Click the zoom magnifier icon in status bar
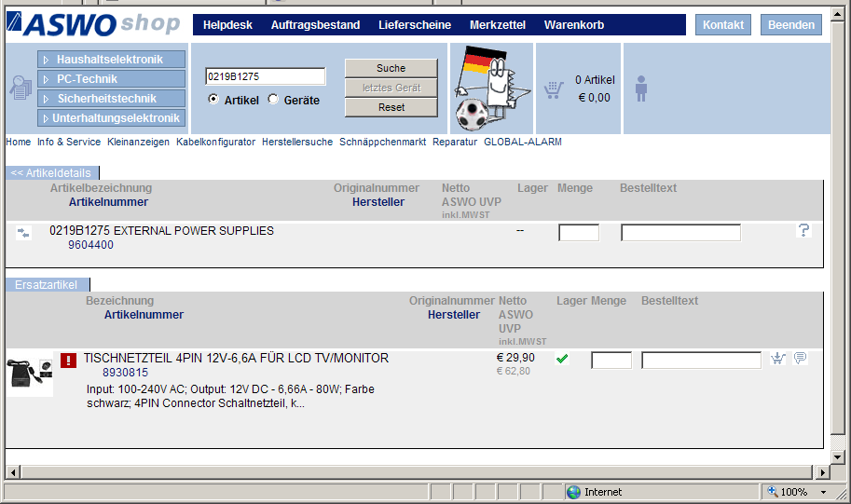The image size is (851, 504). click(773, 492)
